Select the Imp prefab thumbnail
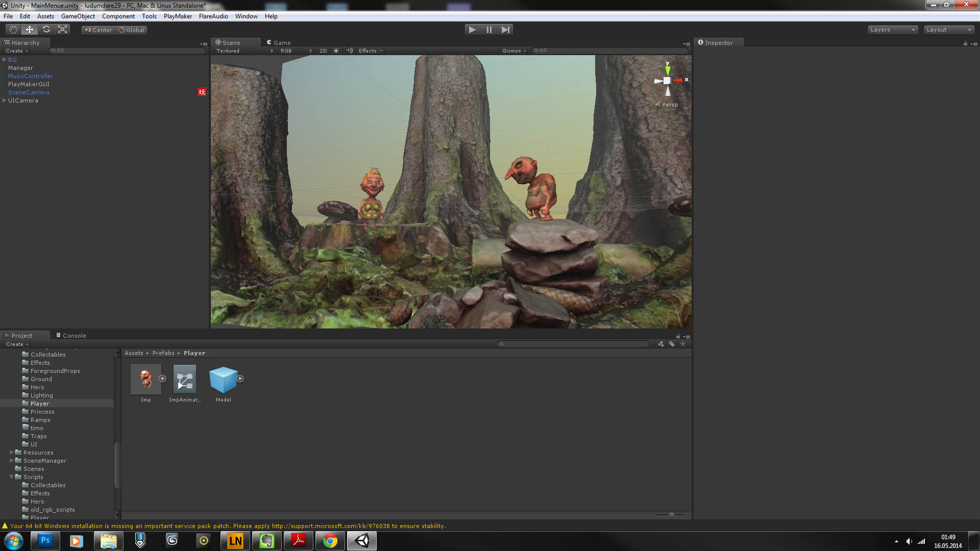 (146, 379)
